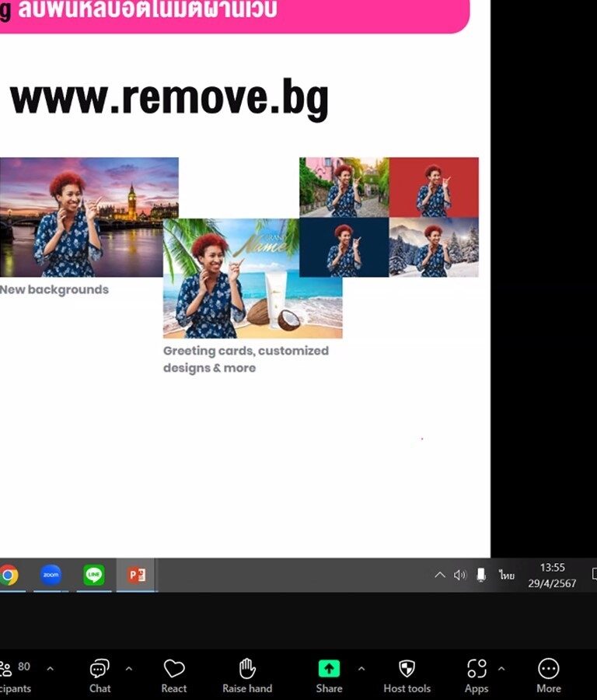
Task: Open Host tools shield menu
Action: pyautogui.click(x=407, y=677)
